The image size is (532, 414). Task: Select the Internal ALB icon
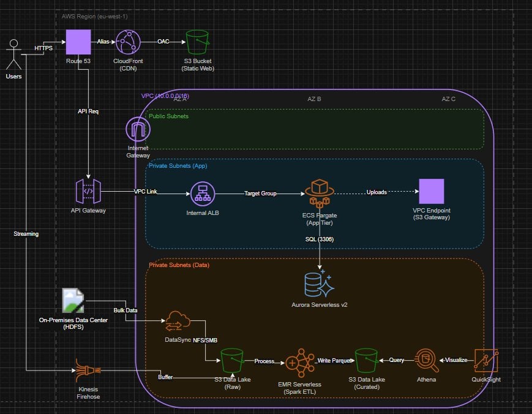click(202, 194)
